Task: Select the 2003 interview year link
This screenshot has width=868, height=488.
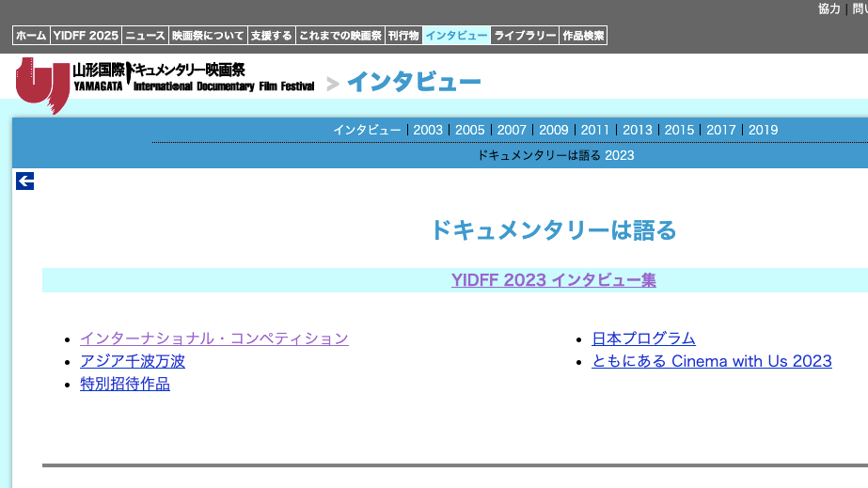Action: point(428,130)
